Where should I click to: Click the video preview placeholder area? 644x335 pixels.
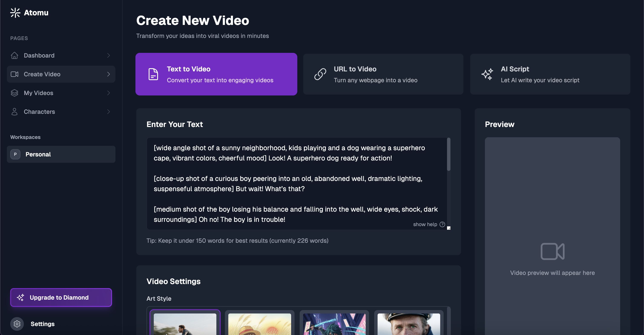pos(552,236)
